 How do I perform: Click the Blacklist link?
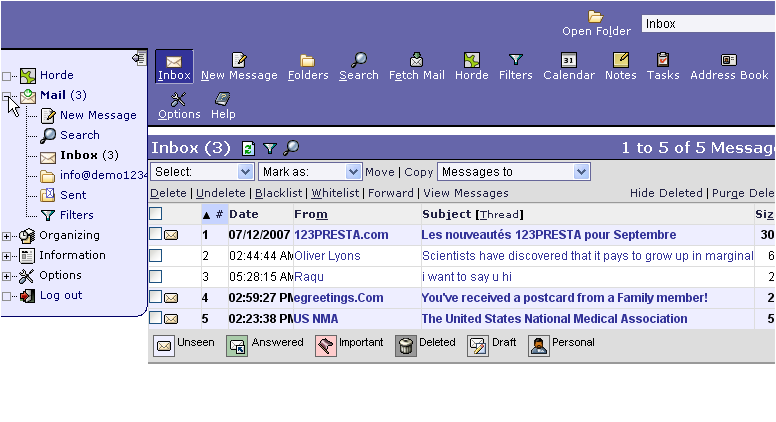278,193
